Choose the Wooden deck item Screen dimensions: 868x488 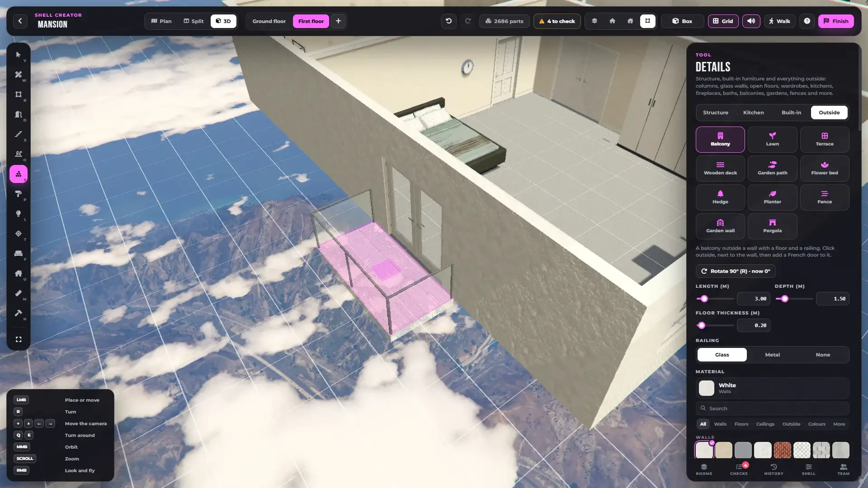click(x=720, y=168)
